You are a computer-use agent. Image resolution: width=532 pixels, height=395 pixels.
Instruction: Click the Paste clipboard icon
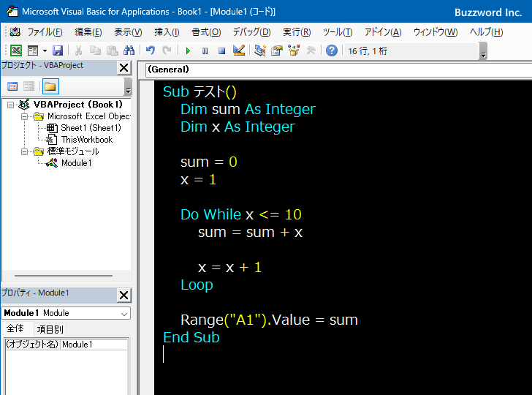tap(113, 50)
